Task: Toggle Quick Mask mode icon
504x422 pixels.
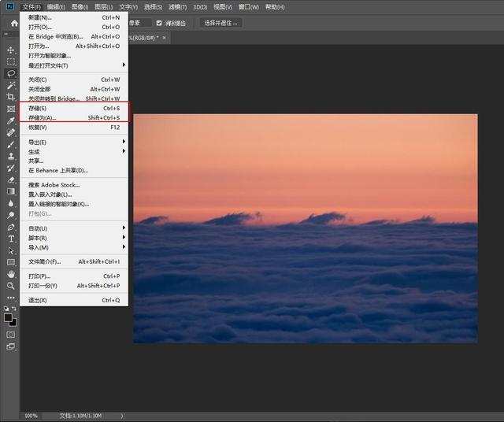Action: (10, 335)
